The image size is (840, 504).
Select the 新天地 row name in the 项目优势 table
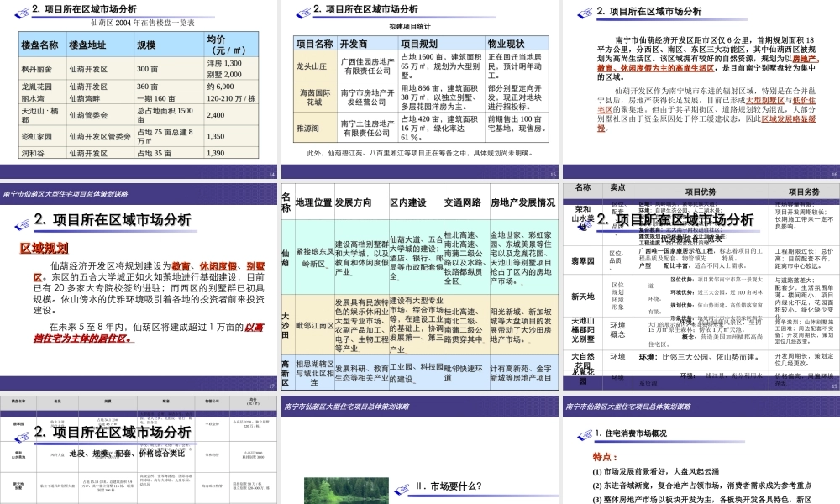pos(583,297)
